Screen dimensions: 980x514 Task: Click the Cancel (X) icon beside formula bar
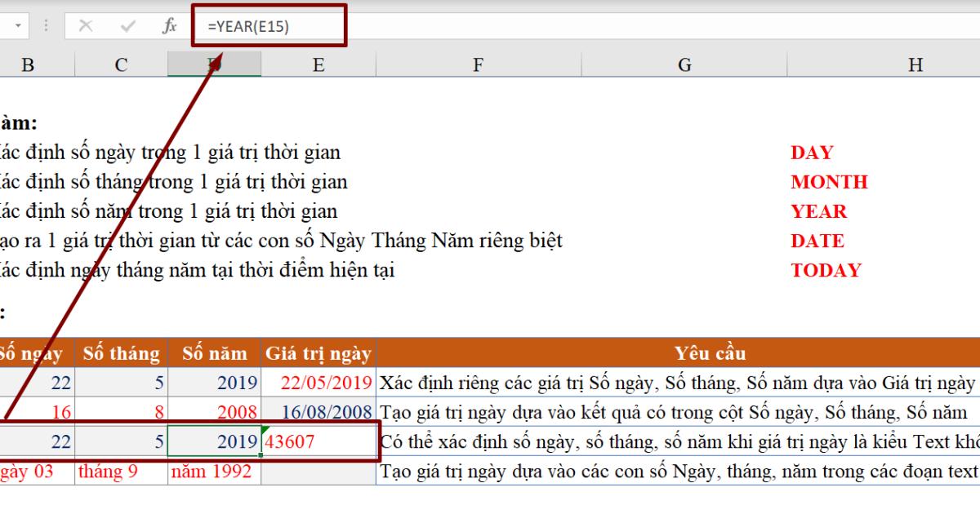[x=87, y=24]
